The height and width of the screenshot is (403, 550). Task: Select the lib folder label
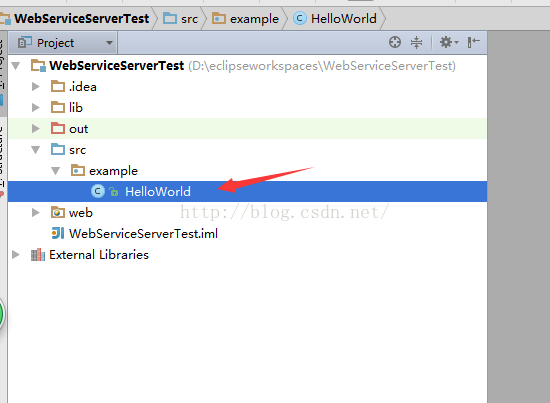[x=76, y=108]
